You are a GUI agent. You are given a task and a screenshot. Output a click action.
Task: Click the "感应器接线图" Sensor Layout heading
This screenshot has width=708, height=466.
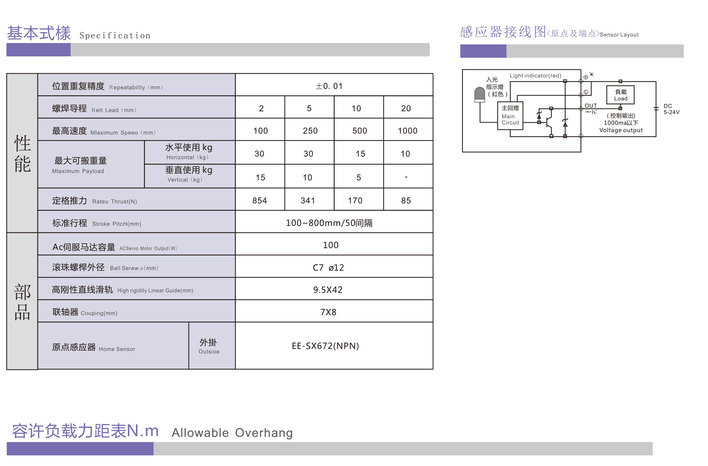point(549,33)
